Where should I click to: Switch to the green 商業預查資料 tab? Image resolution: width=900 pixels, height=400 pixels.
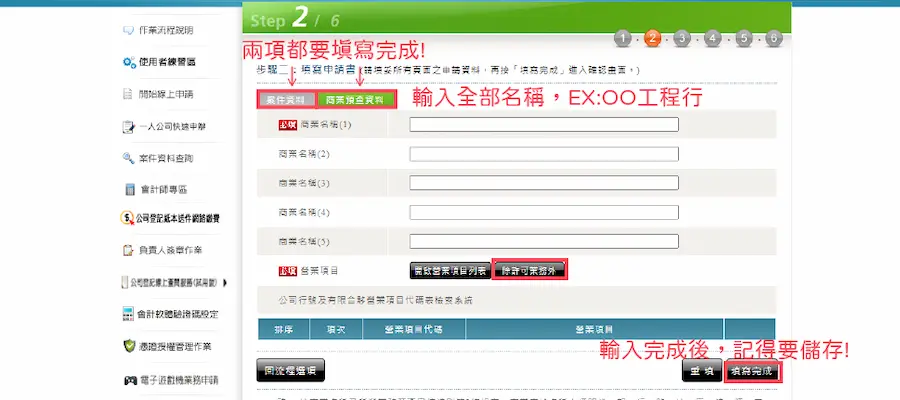pos(355,99)
